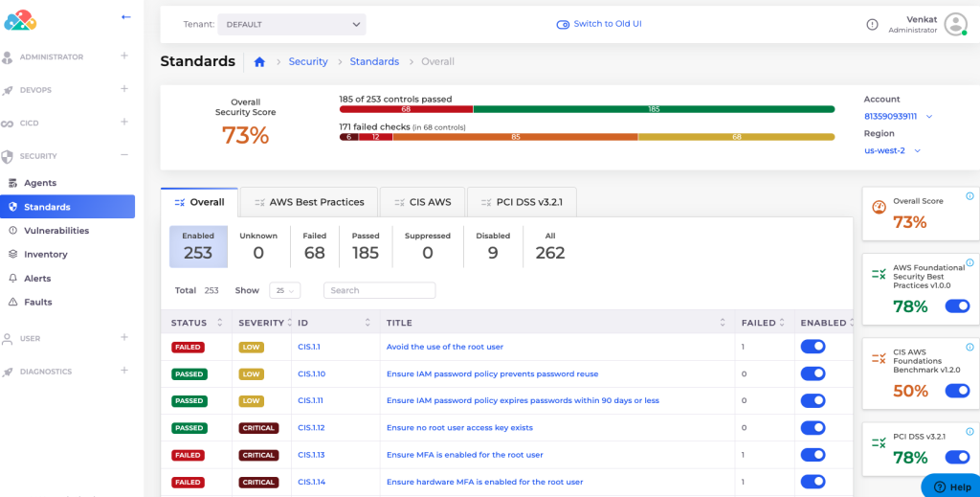Open 'Avoid the use of the root user' link
980x497 pixels.
444,347
